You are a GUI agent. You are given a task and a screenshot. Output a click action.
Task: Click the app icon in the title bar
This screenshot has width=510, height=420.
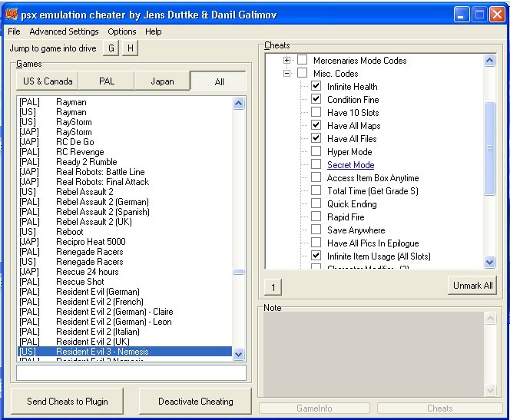point(12,14)
